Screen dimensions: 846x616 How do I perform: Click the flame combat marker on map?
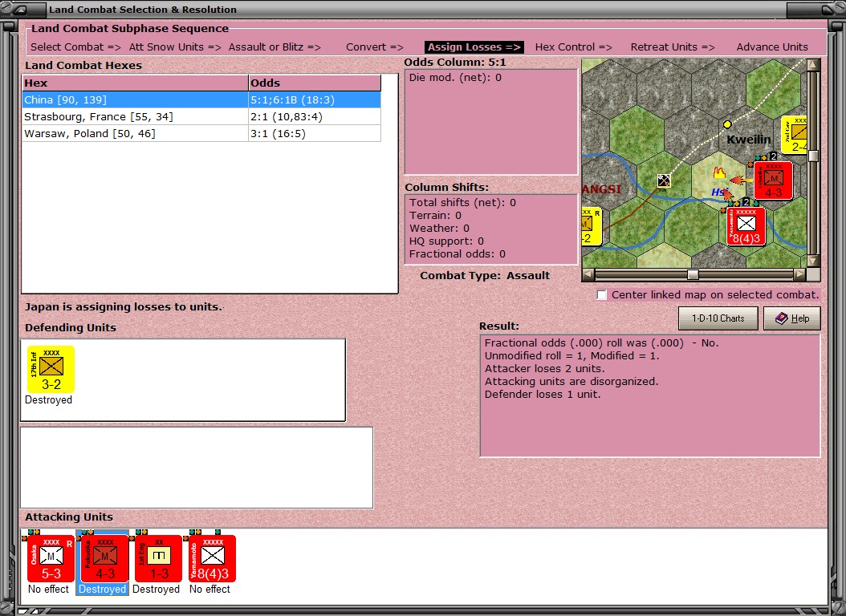coord(718,173)
